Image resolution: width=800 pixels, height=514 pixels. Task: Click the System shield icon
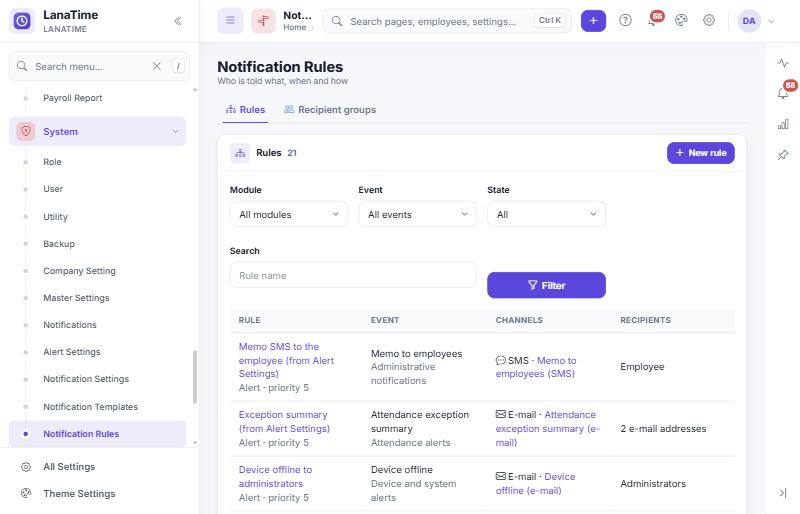coord(26,131)
